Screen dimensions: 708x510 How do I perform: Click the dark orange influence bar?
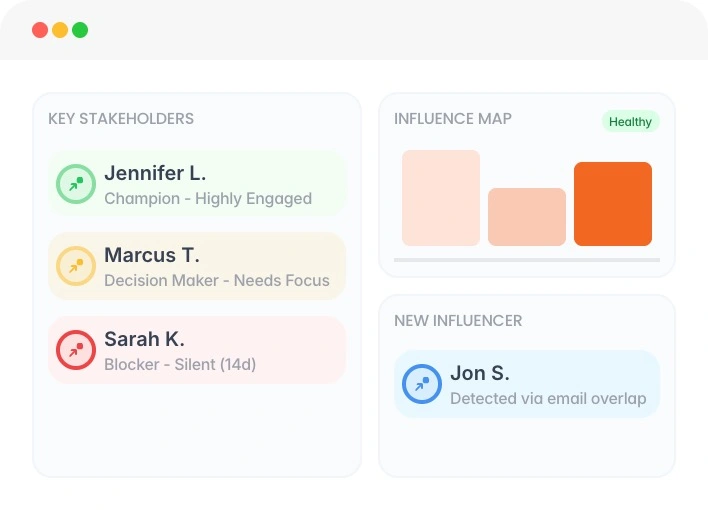[x=613, y=204]
